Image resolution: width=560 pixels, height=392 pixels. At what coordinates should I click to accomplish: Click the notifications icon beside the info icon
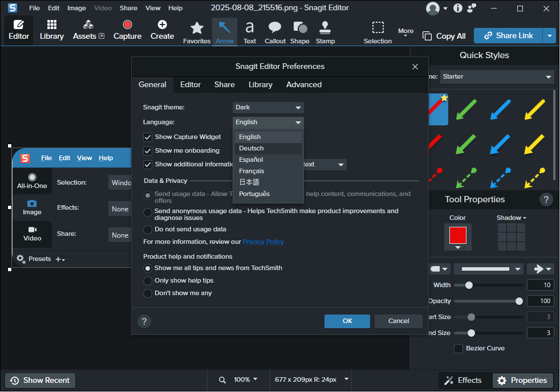point(472,8)
